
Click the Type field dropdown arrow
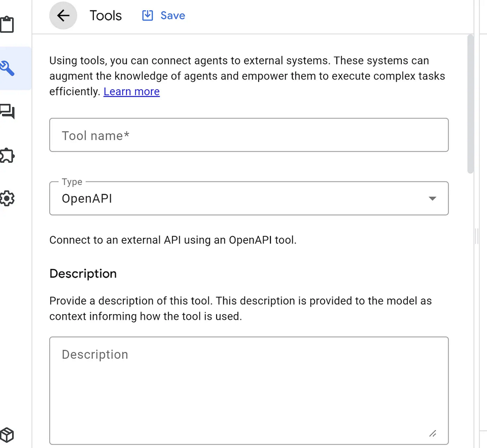432,199
